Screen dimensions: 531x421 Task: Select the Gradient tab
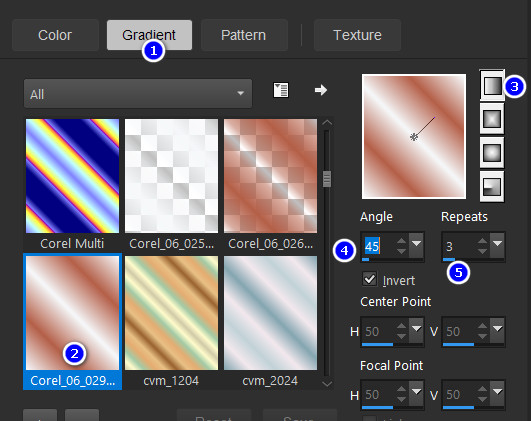[149, 35]
